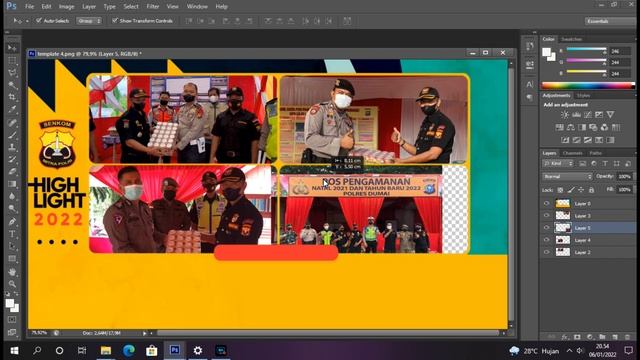
Task: Click the lock all layer icon
Action: 591,190
